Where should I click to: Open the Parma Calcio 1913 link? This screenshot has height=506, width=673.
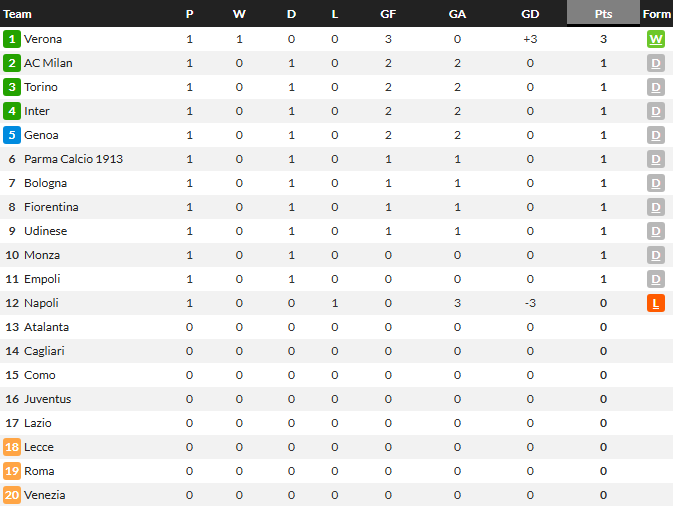click(x=73, y=159)
